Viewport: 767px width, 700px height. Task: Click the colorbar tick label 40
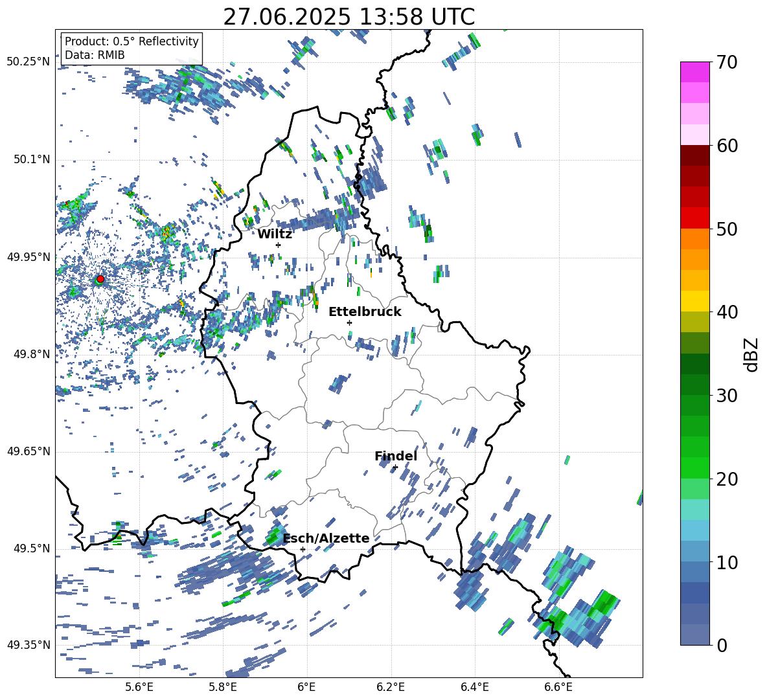tap(727, 312)
